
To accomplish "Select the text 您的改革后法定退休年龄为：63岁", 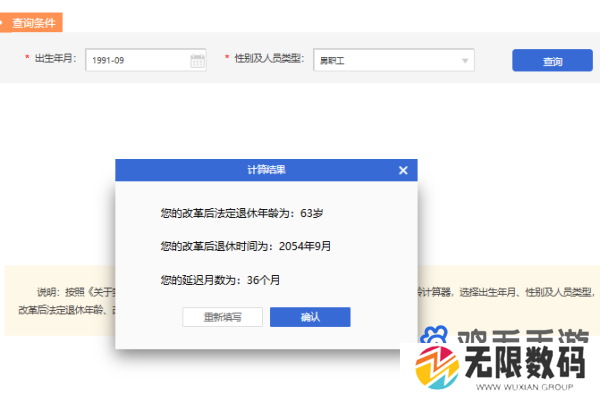I will [242, 213].
